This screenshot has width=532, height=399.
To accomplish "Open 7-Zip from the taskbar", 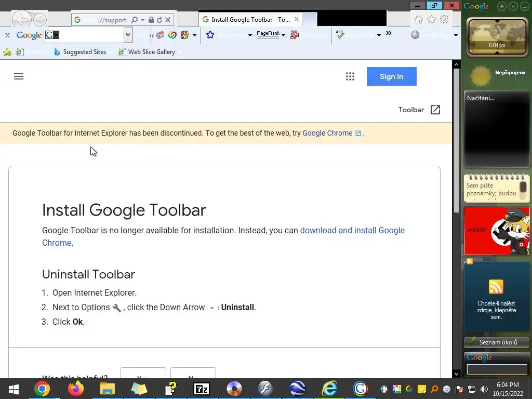I will point(202,389).
